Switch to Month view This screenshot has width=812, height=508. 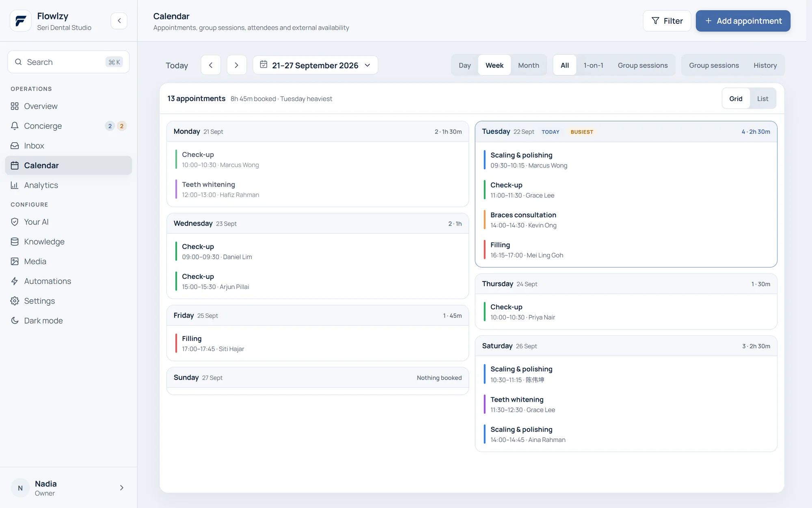529,65
